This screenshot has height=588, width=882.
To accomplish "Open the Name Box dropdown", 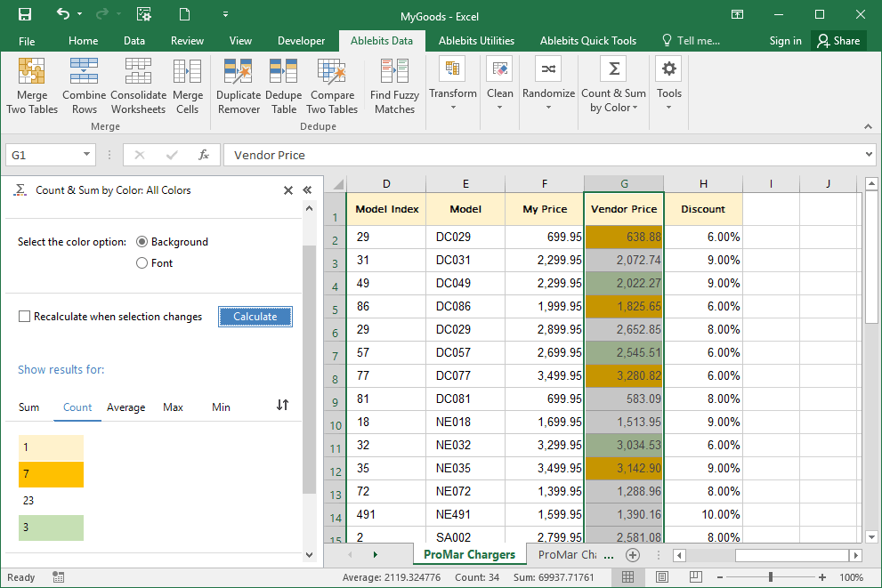I will point(86,155).
